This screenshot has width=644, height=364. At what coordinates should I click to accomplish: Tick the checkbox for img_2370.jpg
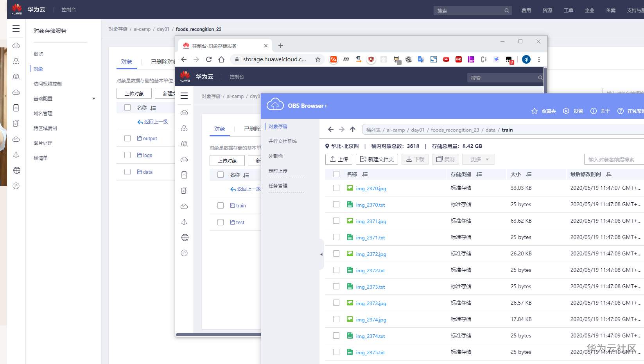pyautogui.click(x=336, y=188)
